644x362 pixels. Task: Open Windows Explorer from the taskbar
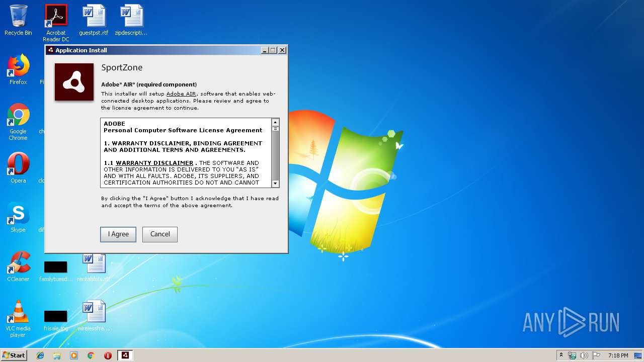tap(57, 355)
